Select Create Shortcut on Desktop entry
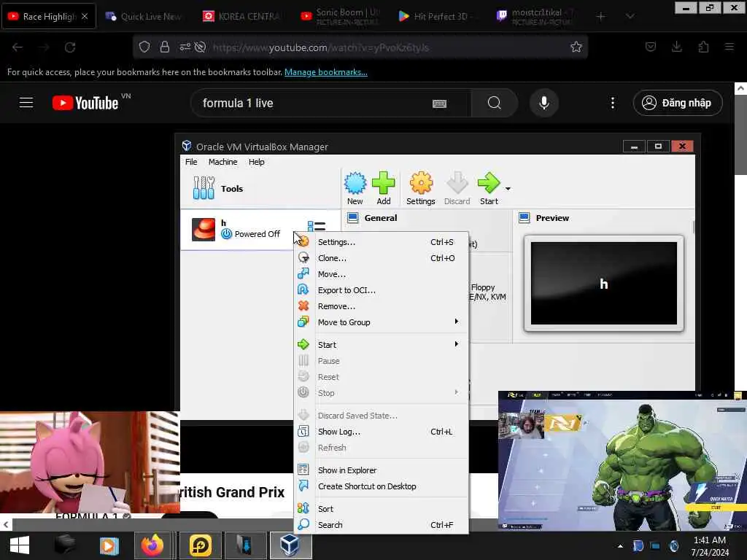 coord(381,486)
